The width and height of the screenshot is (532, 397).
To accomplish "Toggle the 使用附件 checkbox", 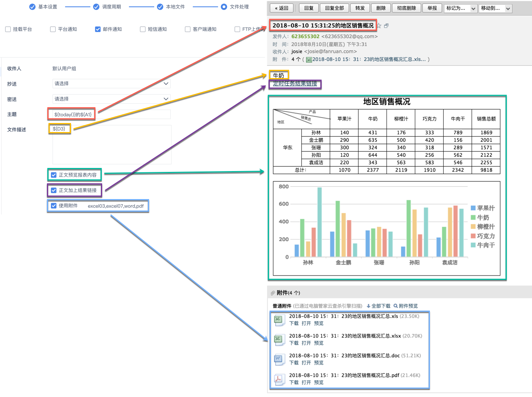I will pyautogui.click(x=54, y=206).
